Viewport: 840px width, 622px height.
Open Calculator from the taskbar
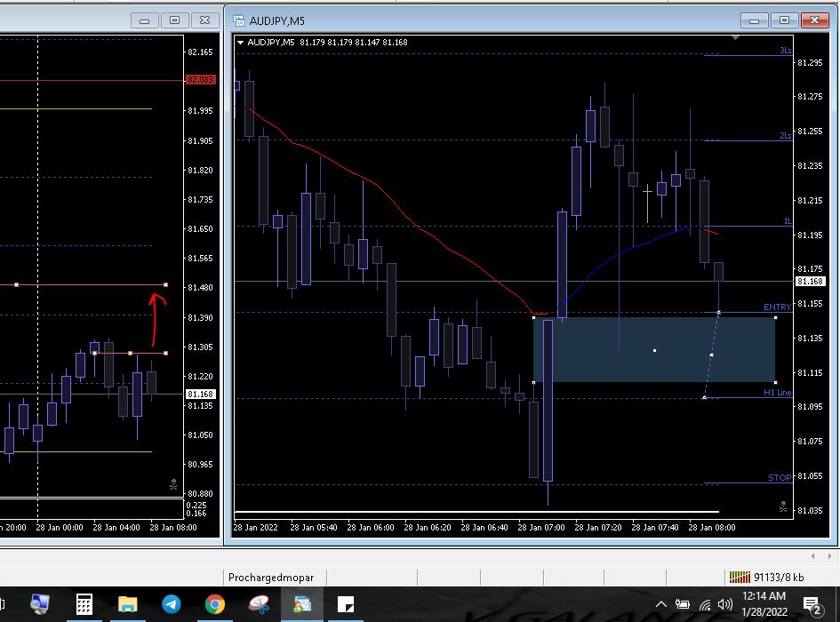(x=84, y=604)
